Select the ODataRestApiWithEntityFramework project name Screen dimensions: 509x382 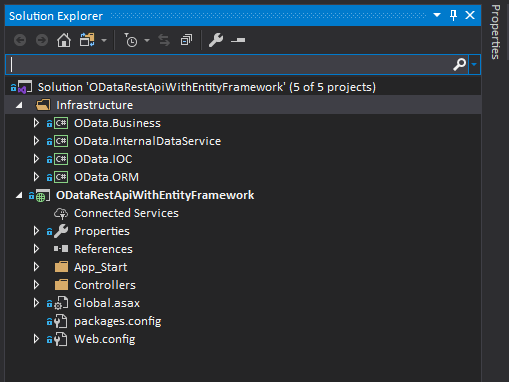tap(155, 195)
